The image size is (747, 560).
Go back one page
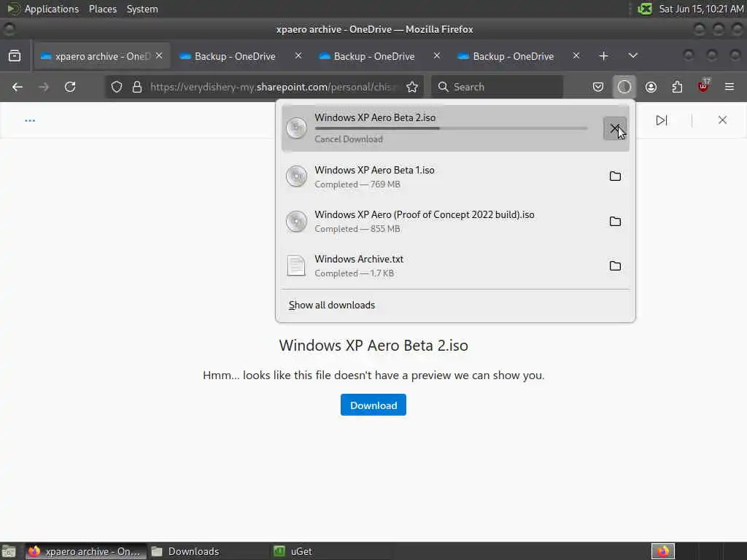click(x=18, y=87)
